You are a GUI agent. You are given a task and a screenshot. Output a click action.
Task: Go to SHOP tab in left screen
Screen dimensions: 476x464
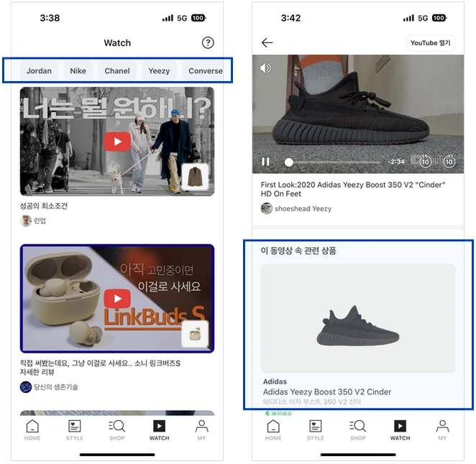117,430
